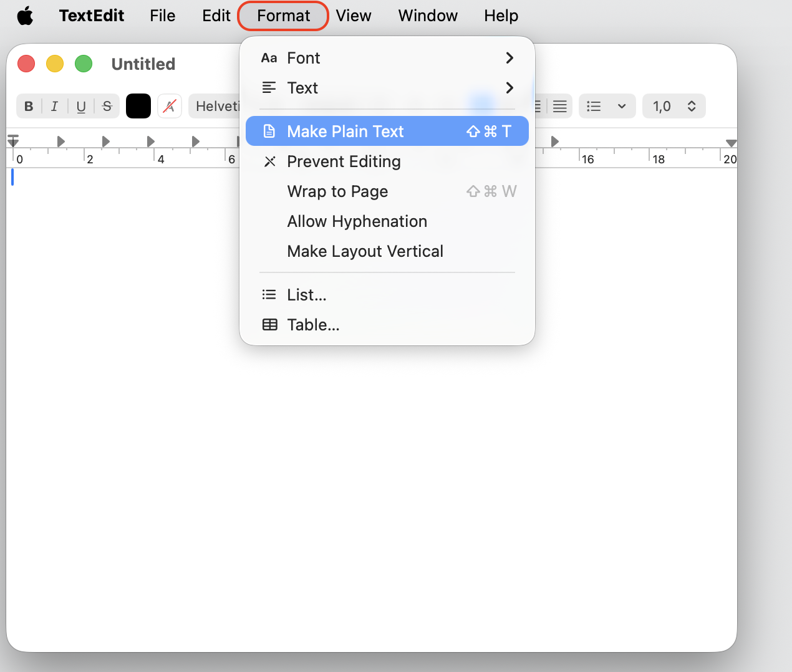Click the Prevent Editing pencil icon
792x672 pixels.
click(269, 161)
